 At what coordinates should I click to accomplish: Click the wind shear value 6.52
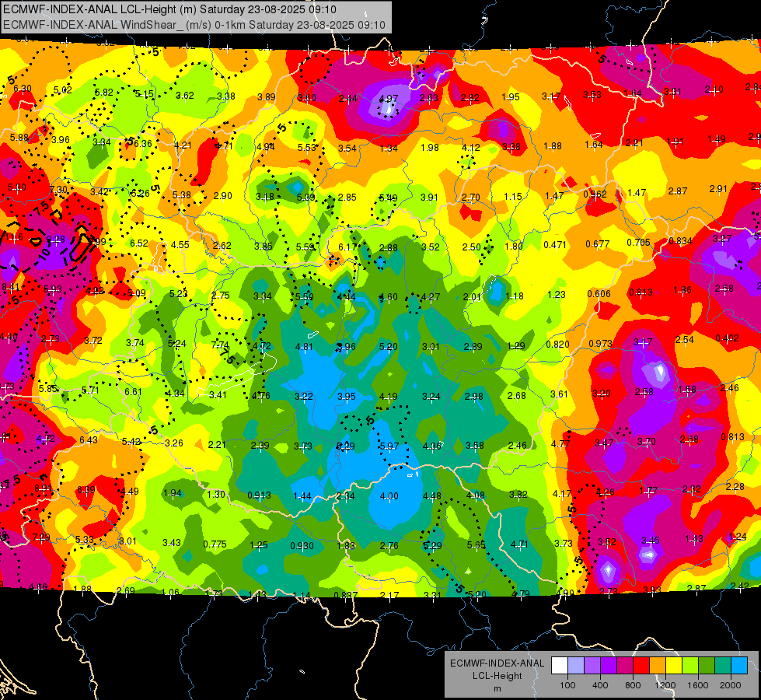[139, 243]
